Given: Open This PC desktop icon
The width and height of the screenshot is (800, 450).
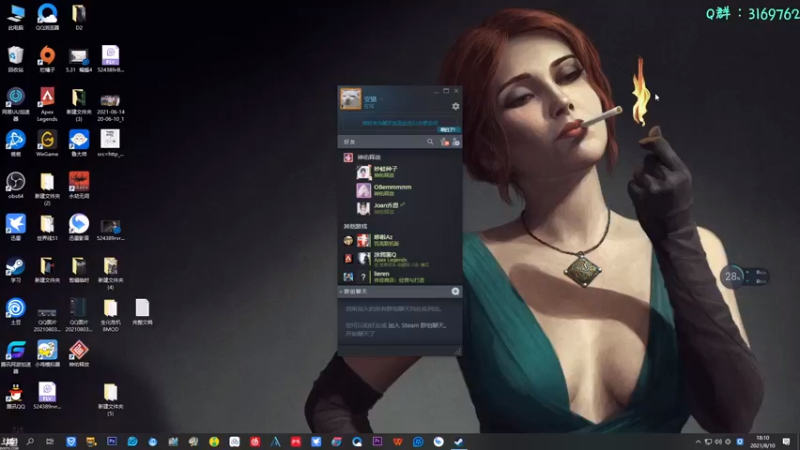Looking at the screenshot, I should click(15, 16).
